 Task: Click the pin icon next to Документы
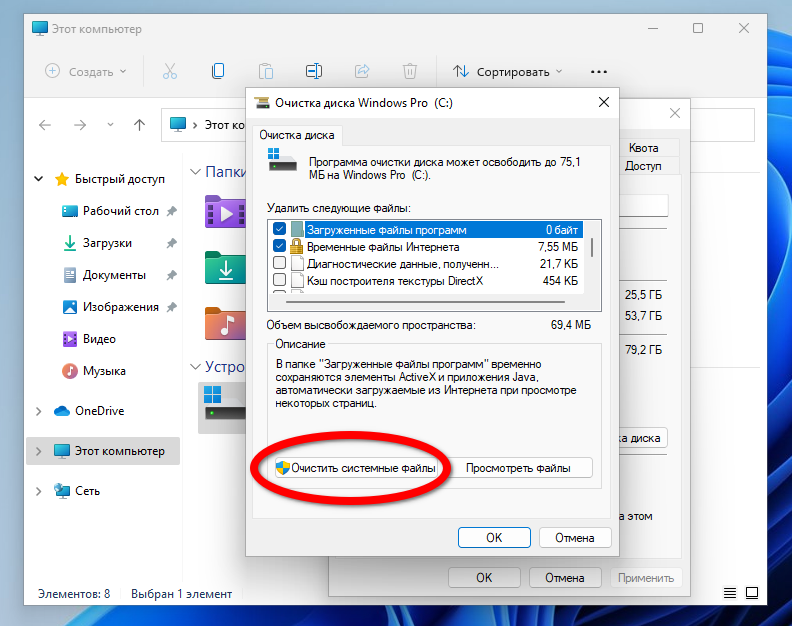(x=172, y=275)
